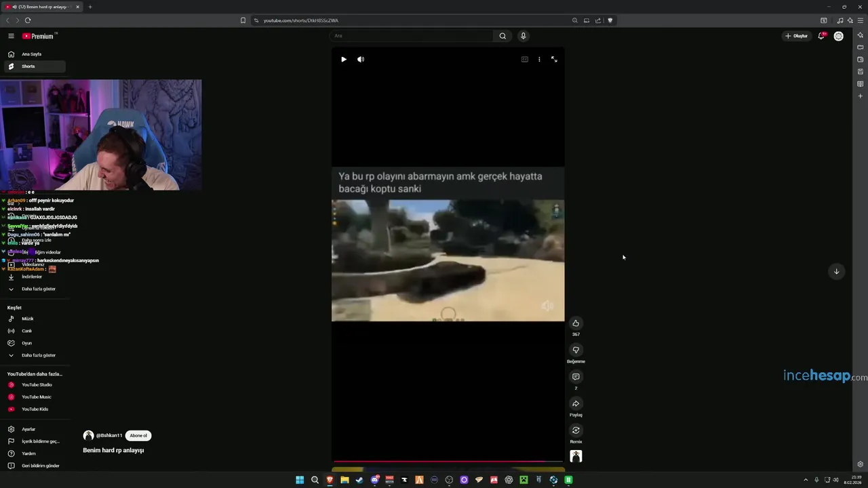Open the browser main hamburger menu
The width and height of the screenshot is (868, 488).
click(x=860, y=20)
